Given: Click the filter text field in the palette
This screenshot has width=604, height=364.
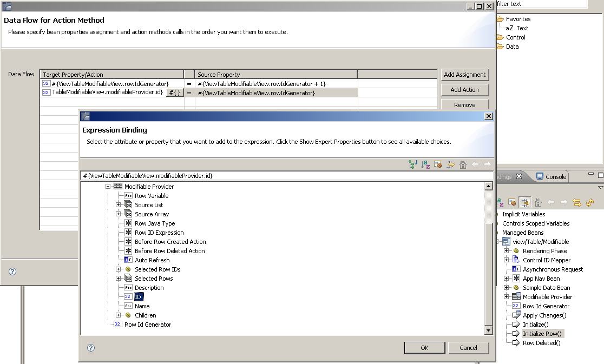Looking at the screenshot, I should coord(542,4).
